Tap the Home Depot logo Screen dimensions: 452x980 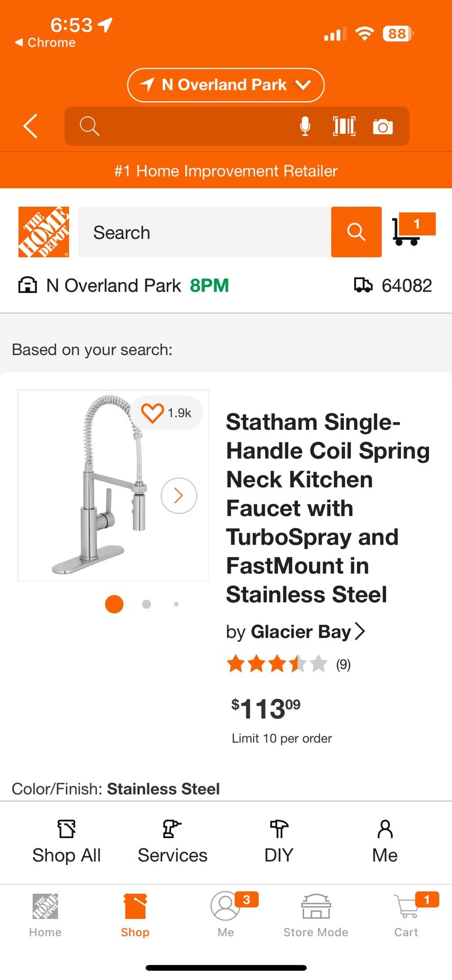[x=44, y=232]
